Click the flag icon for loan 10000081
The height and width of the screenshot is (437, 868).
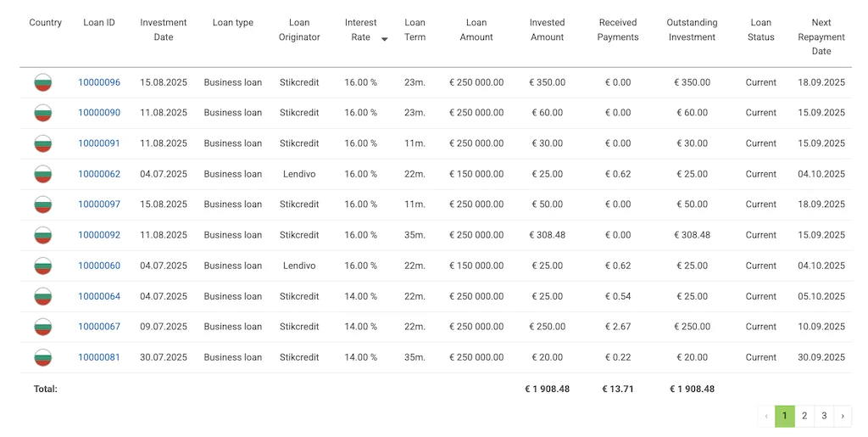click(x=42, y=357)
